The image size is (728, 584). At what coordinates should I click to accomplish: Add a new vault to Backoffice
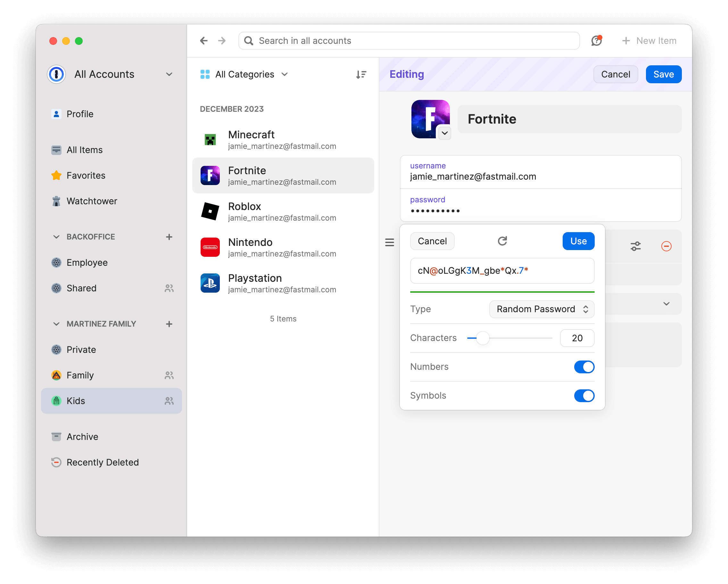169,237
